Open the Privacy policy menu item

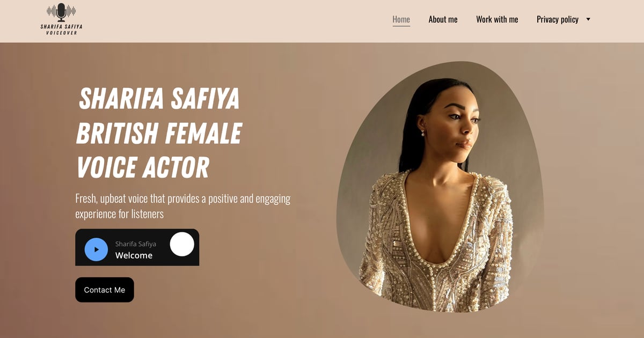(558, 19)
